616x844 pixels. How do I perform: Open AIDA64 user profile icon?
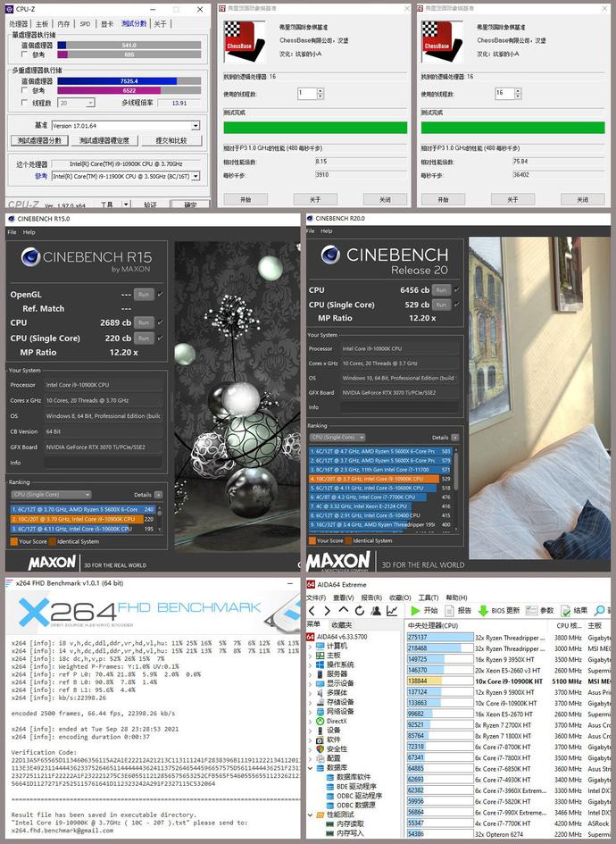376,610
